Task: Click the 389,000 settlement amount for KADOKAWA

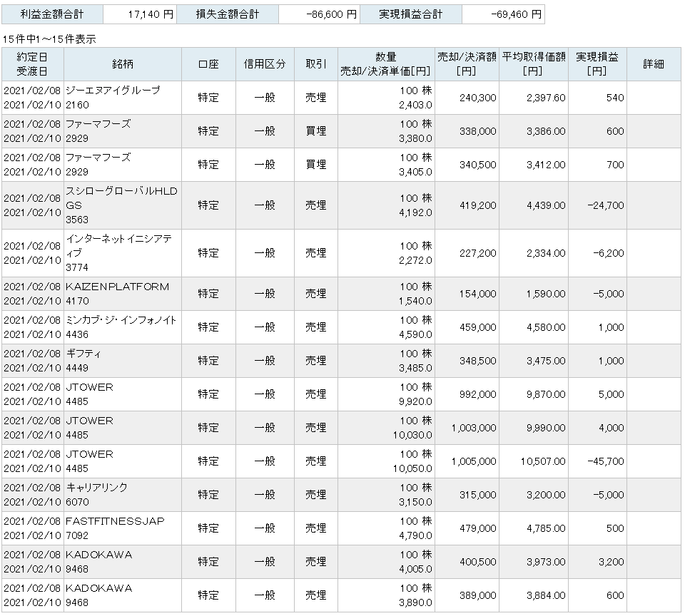Action: point(477,595)
